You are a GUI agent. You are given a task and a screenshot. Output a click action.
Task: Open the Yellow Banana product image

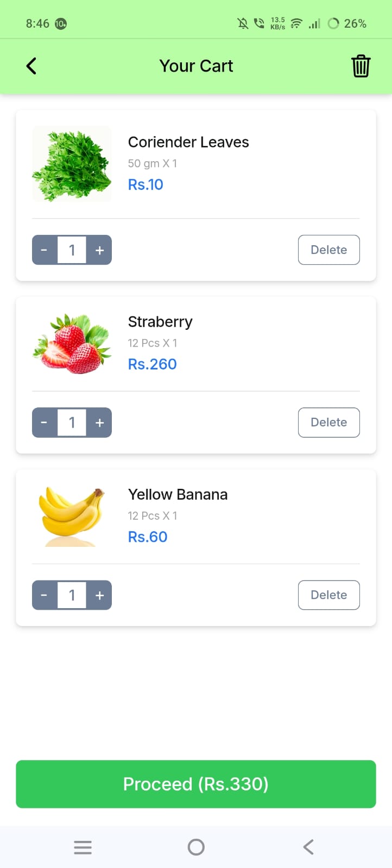72,516
